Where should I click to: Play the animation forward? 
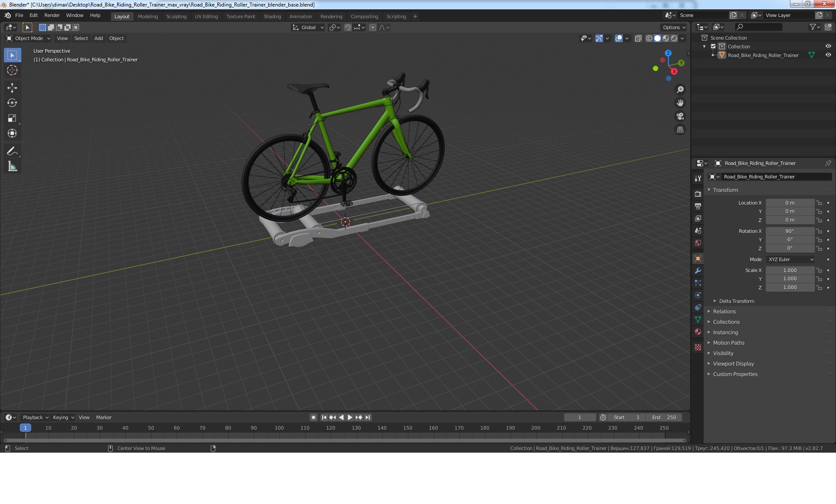[x=350, y=417]
